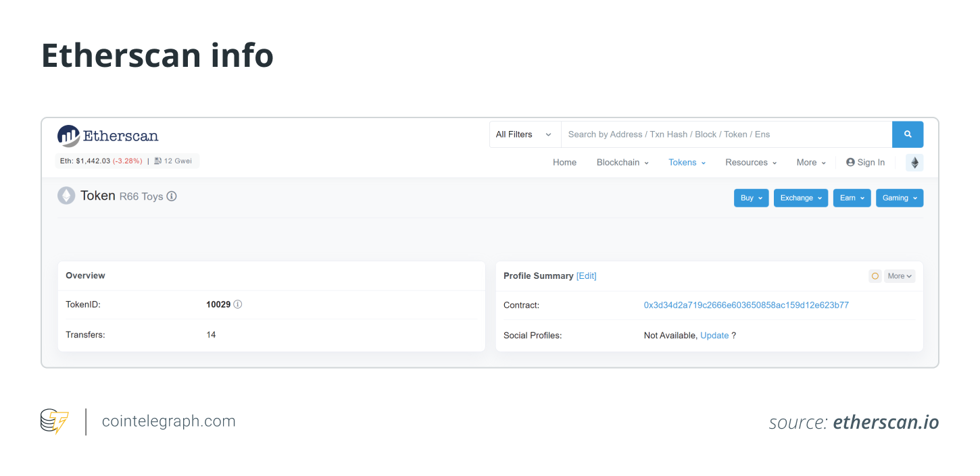Click the Ethereum network icon in the navbar
The image size is (980, 476).
tap(914, 162)
